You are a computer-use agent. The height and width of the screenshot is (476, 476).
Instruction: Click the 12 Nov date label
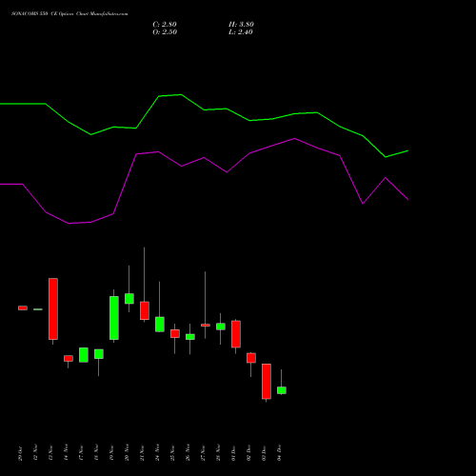pyautogui.click(x=35, y=452)
